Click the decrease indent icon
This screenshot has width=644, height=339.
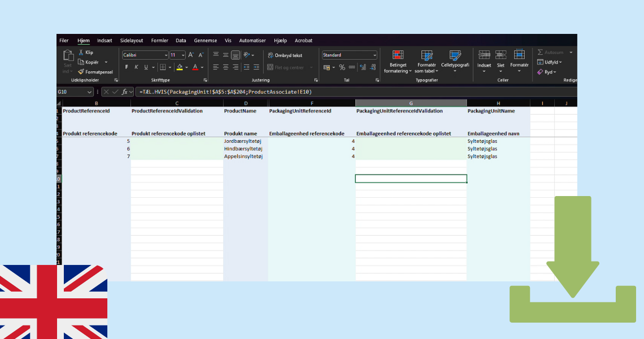(x=246, y=67)
